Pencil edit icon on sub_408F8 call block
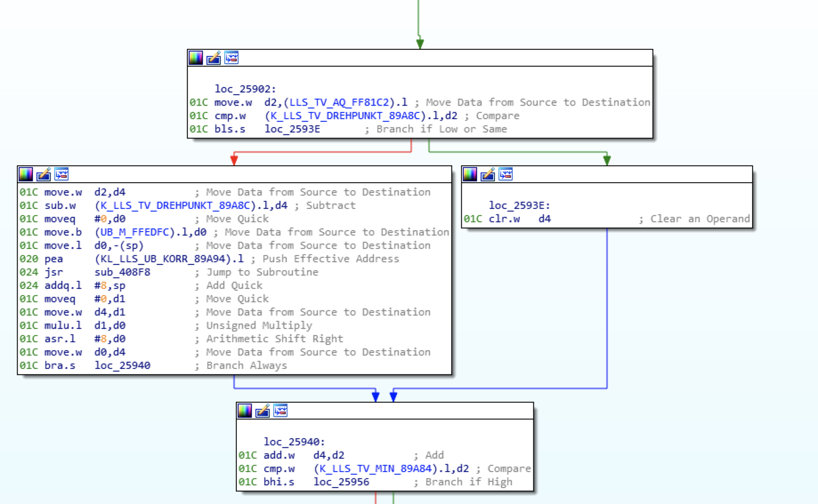Screen dimensions: 818x504 pyautogui.click(x=44, y=174)
